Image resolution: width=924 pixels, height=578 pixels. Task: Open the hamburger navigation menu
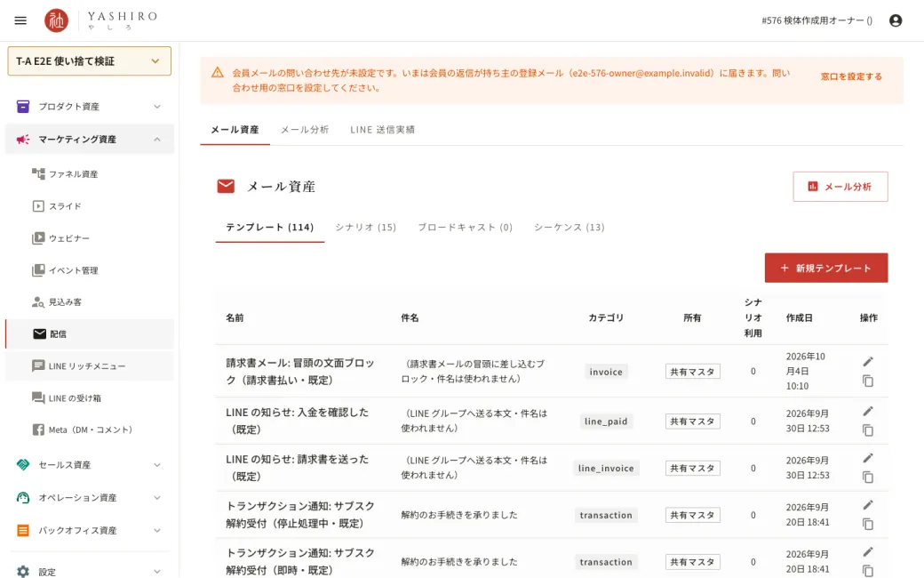point(20,20)
